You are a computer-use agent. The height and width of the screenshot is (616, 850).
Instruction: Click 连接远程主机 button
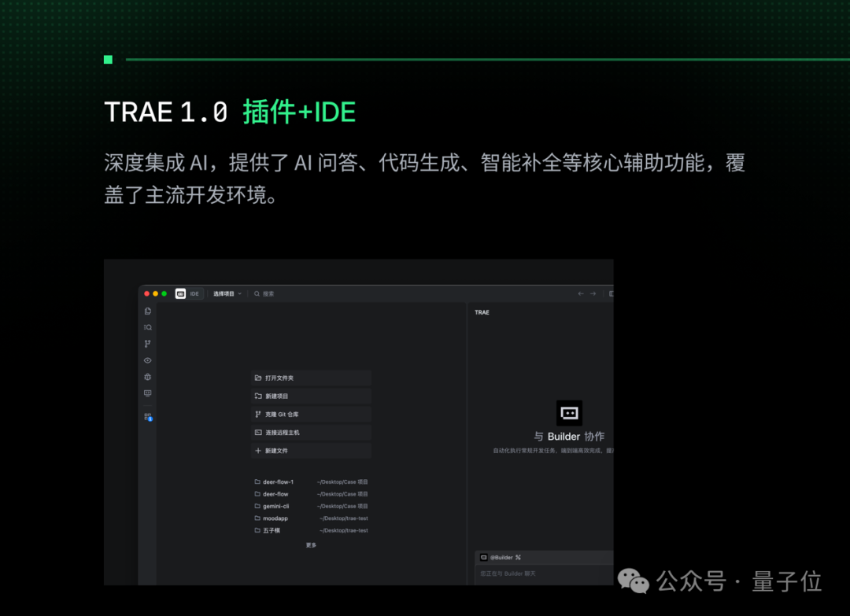[311, 433]
